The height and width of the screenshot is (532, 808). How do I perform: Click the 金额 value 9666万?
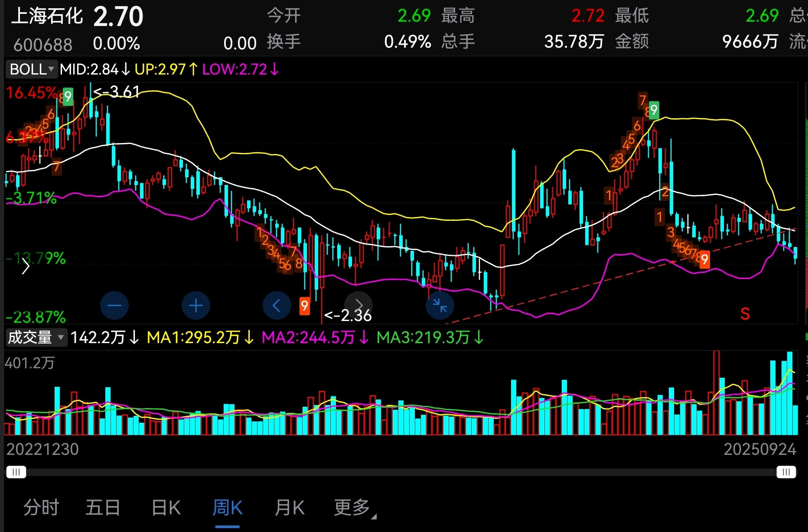click(x=750, y=42)
